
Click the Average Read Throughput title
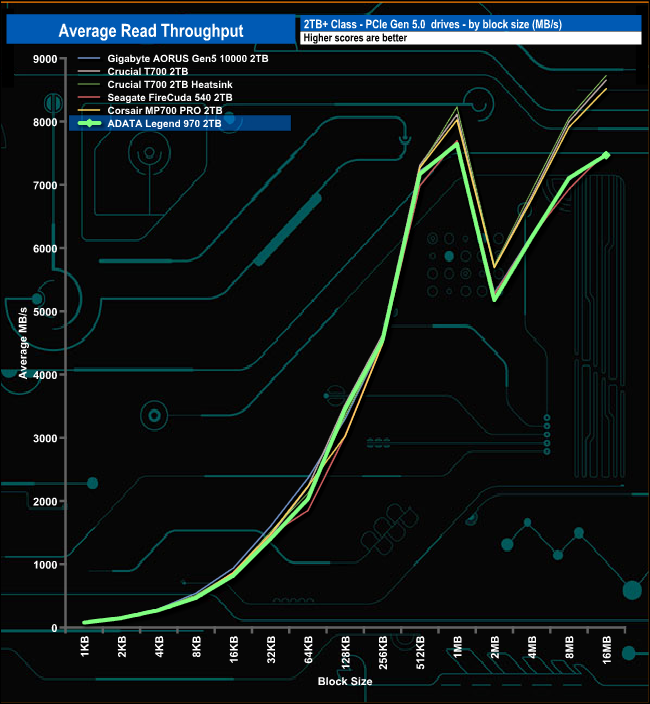[151, 31]
